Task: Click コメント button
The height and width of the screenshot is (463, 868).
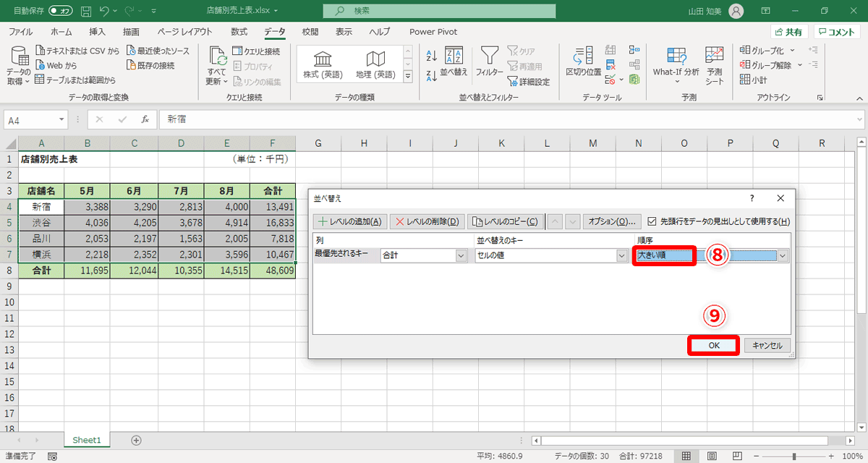Action: click(x=837, y=32)
